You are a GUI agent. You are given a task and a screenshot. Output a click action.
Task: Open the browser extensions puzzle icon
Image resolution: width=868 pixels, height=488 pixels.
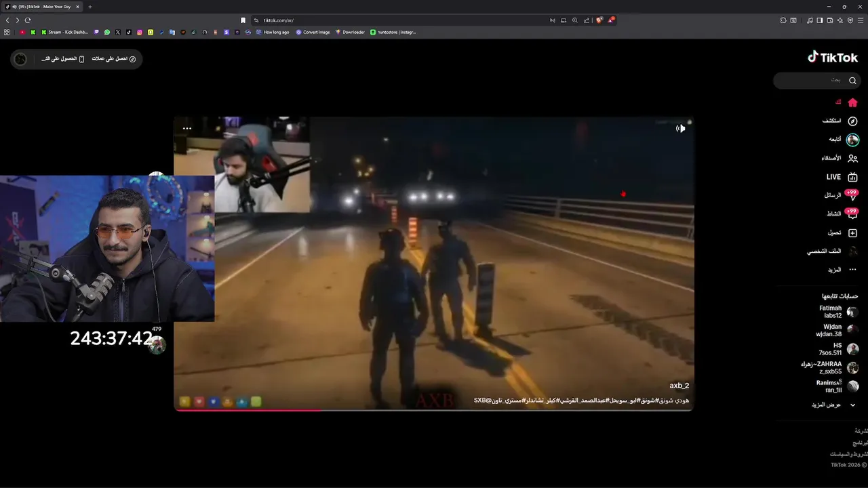(x=783, y=20)
